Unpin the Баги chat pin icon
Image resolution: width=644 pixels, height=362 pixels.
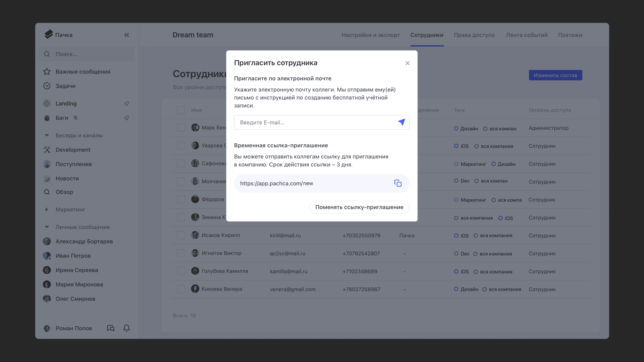pyautogui.click(x=126, y=118)
